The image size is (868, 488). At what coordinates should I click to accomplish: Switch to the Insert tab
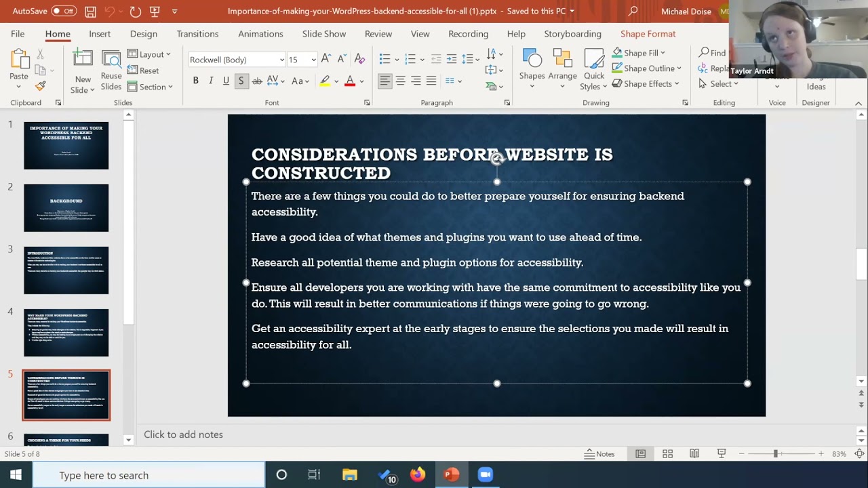tap(100, 34)
